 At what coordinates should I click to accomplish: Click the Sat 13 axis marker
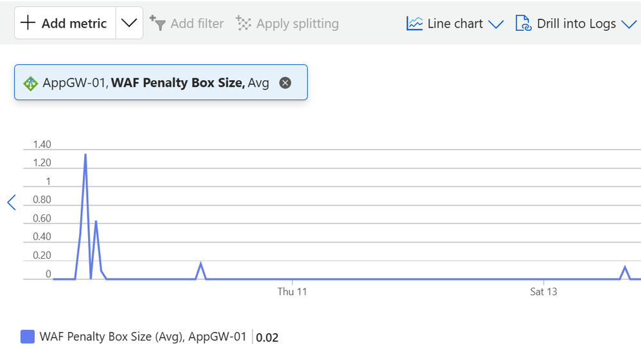click(x=543, y=291)
